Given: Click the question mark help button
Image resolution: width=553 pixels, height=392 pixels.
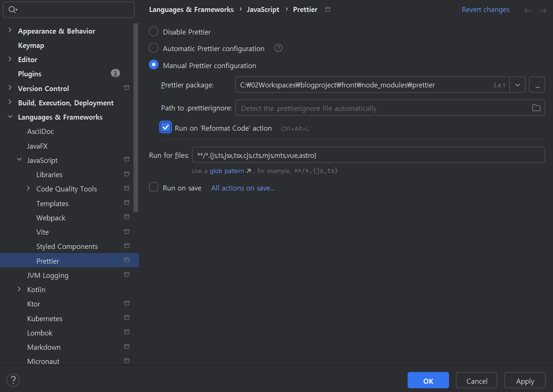Looking at the screenshot, I should 13,380.
